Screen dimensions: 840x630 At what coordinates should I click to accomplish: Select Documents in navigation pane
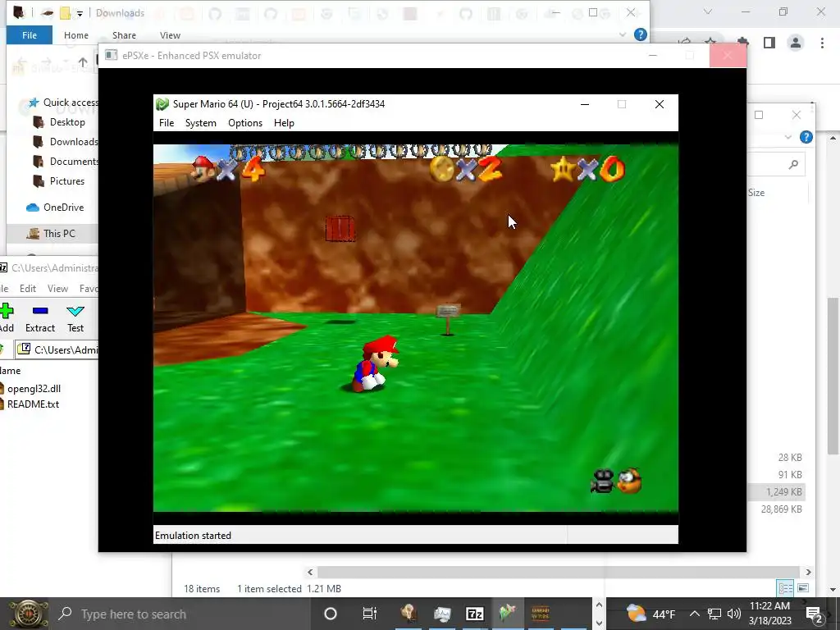[x=66, y=162]
